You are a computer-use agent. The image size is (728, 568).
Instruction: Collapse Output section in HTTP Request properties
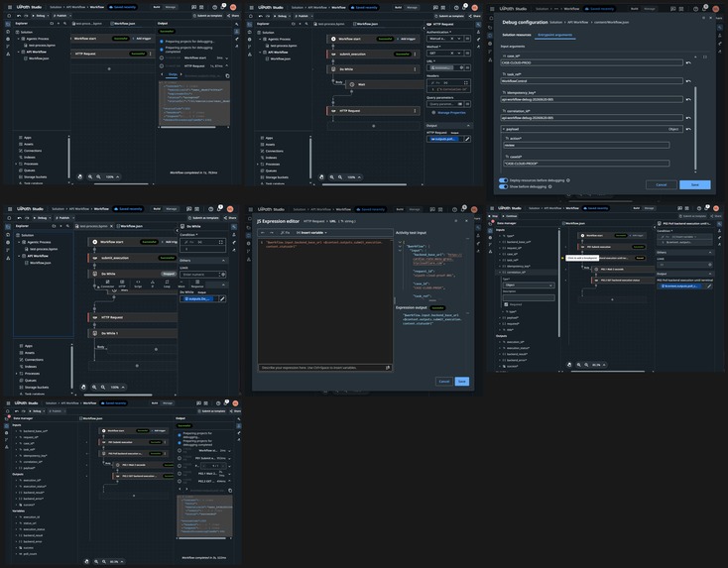pos(468,125)
